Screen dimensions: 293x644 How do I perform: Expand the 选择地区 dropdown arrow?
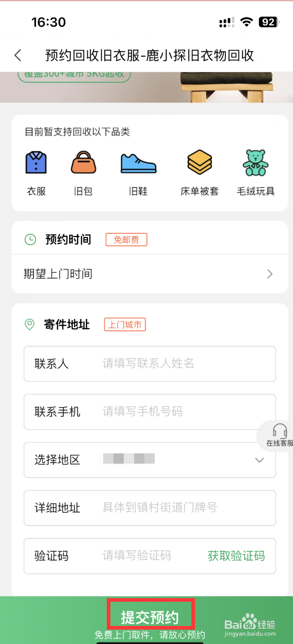click(260, 460)
